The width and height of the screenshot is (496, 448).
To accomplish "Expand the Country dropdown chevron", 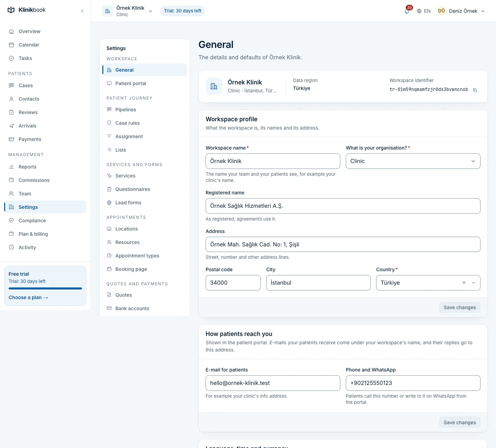I will click(474, 283).
